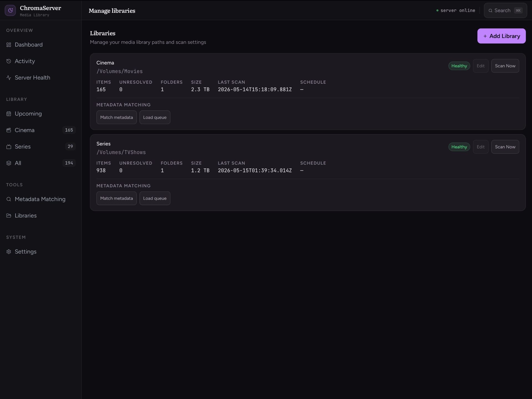Click Series last scan timestamp 2026-05-15T01:39:34.014Z
532x399 pixels.
pos(255,170)
